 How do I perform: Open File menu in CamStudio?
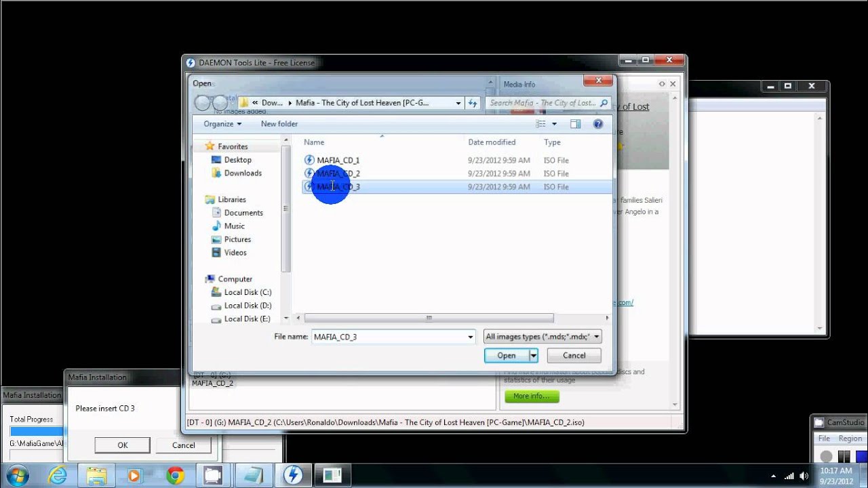click(x=824, y=439)
